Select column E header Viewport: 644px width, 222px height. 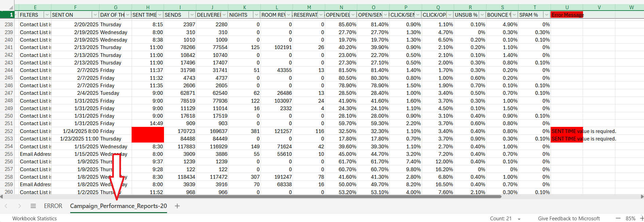coord(35,8)
